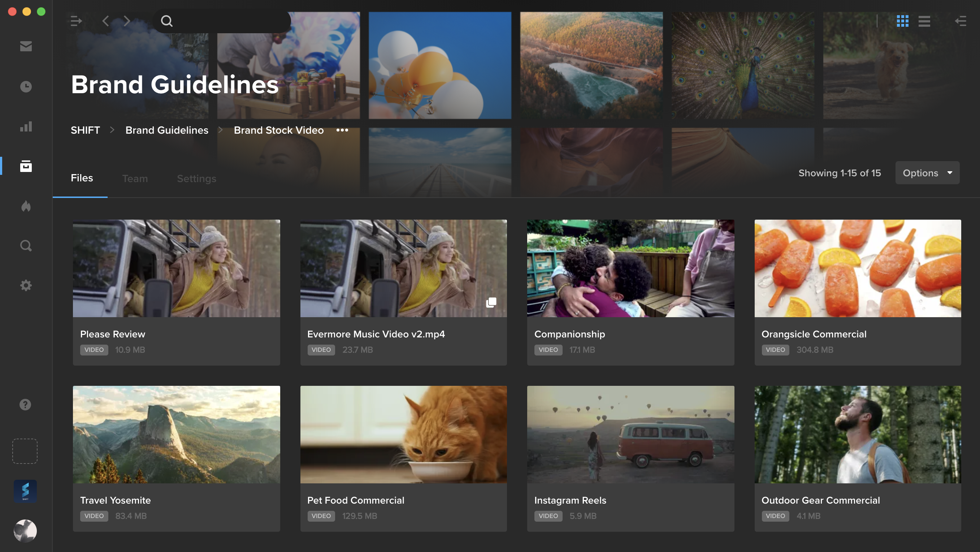Open the three-dot breadcrumb menu
The height and width of the screenshot is (552, 980).
pyautogui.click(x=342, y=130)
